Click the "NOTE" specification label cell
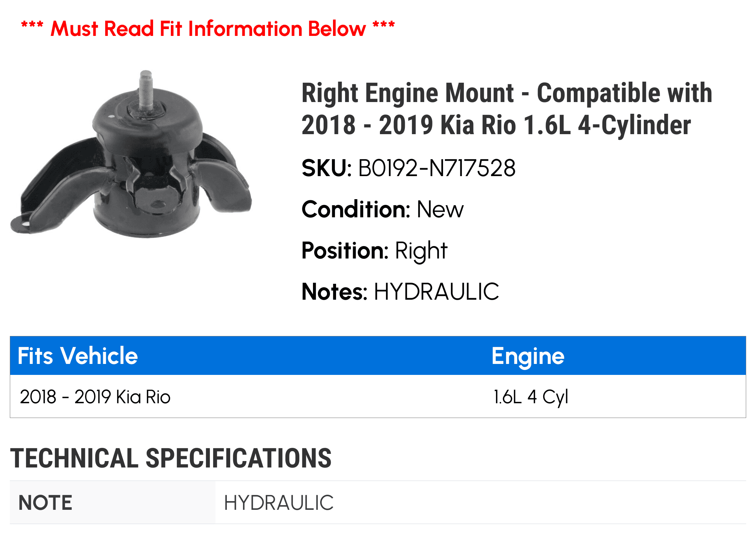The image size is (756, 534). pos(45,503)
